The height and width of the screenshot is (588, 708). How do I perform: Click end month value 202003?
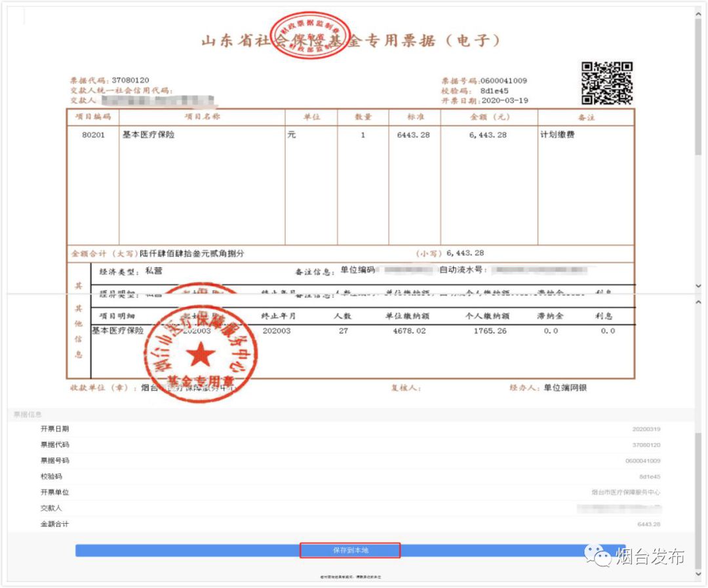pyautogui.click(x=277, y=330)
